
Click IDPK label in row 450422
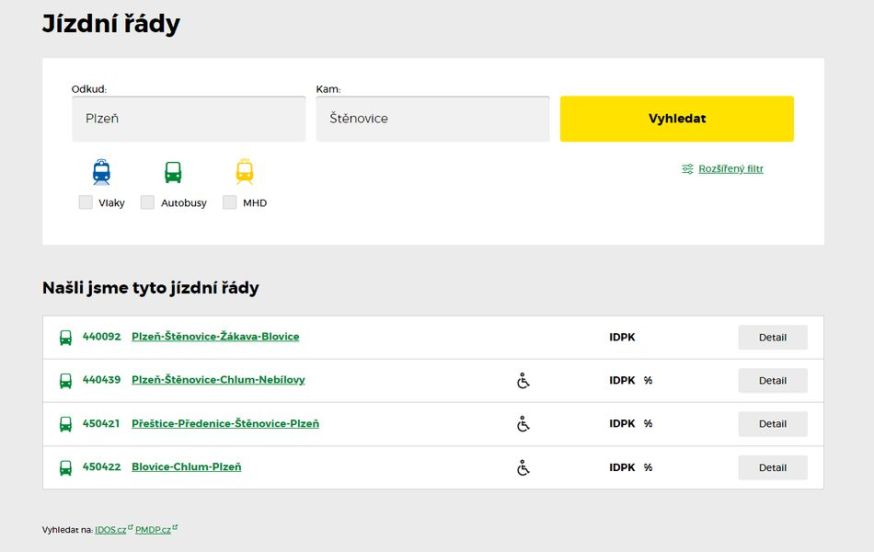(622, 467)
